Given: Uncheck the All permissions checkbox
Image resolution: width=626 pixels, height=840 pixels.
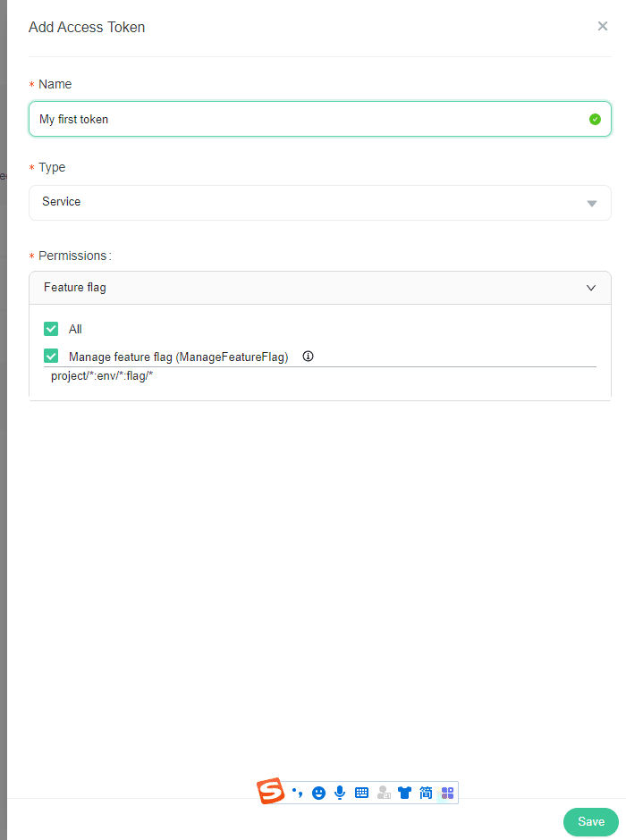Looking at the screenshot, I should click(51, 329).
